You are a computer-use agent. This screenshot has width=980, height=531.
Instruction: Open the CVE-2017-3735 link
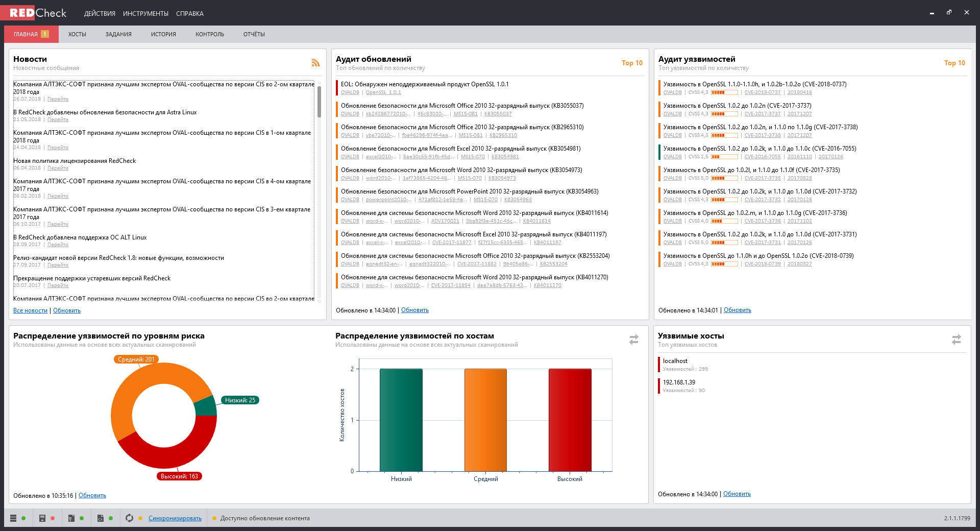click(763, 178)
